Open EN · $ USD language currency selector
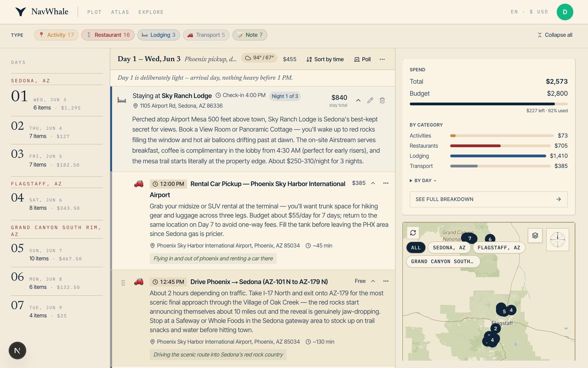The width and height of the screenshot is (588, 368). (x=529, y=12)
